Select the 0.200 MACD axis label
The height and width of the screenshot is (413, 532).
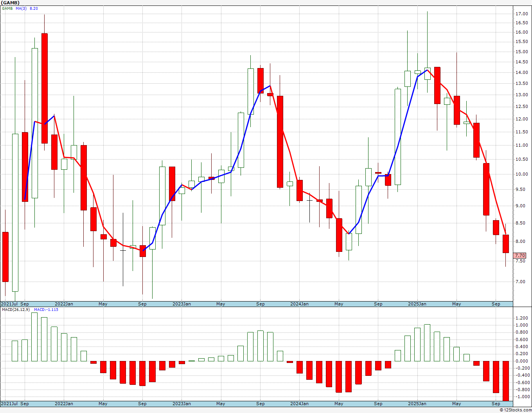(521, 354)
